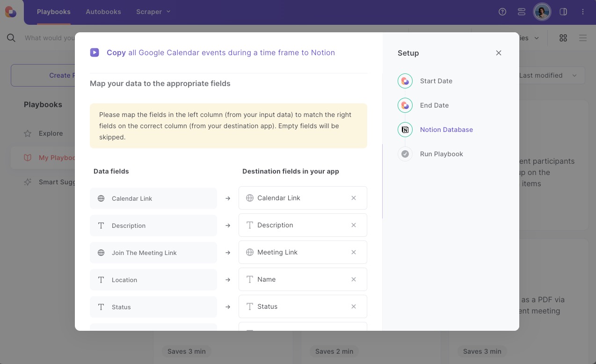Image resolution: width=596 pixels, height=364 pixels.
Task: Jump to the Run Playbook step
Action: 441,154
